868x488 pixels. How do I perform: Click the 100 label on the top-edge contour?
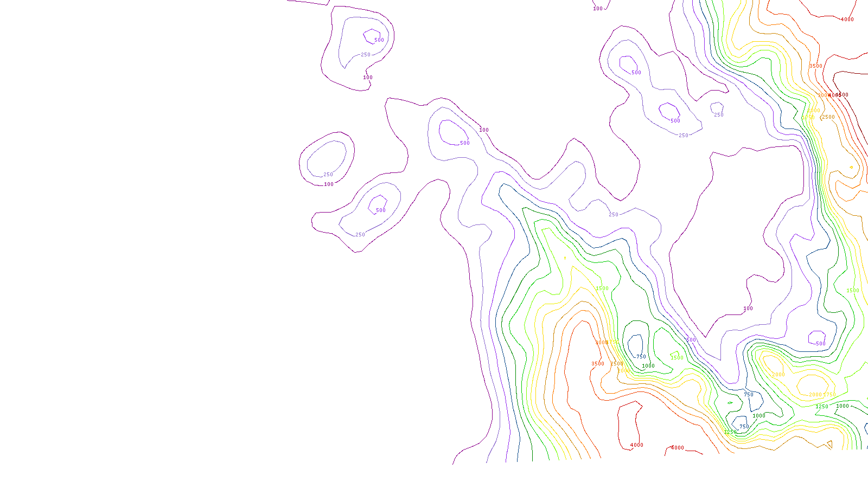pos(597,9)
